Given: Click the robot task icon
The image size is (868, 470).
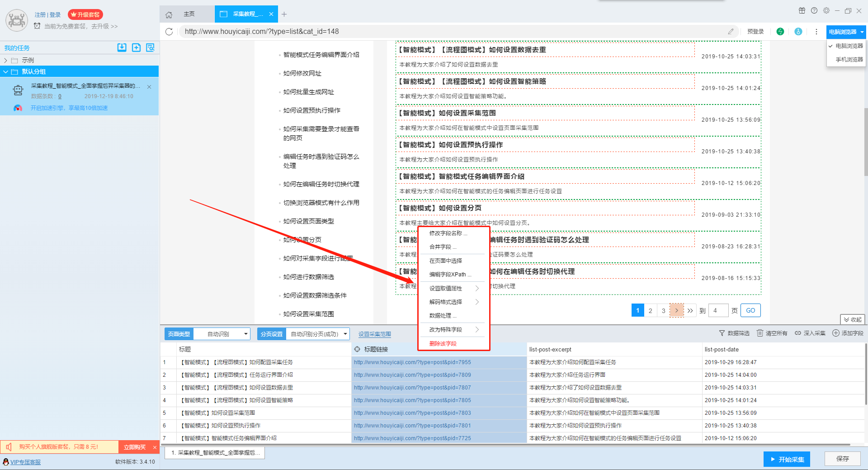Looking at the screenshot, I should (18, 90).
